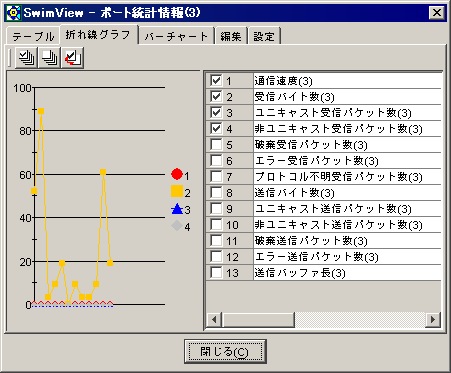
Task: Click the gray diamond legend marker 4
Action: coord(177,226)
